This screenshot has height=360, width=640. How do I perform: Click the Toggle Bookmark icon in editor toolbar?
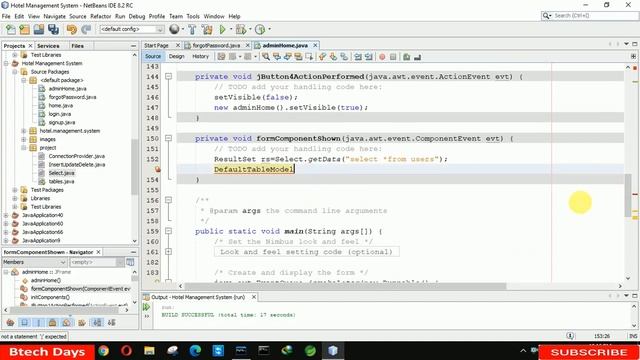344,57
